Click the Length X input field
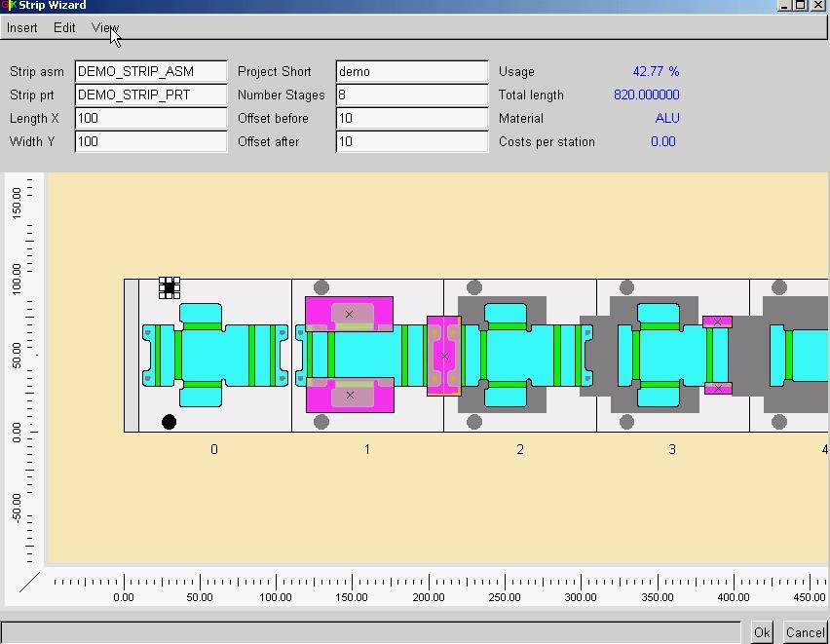 (151, 118)
